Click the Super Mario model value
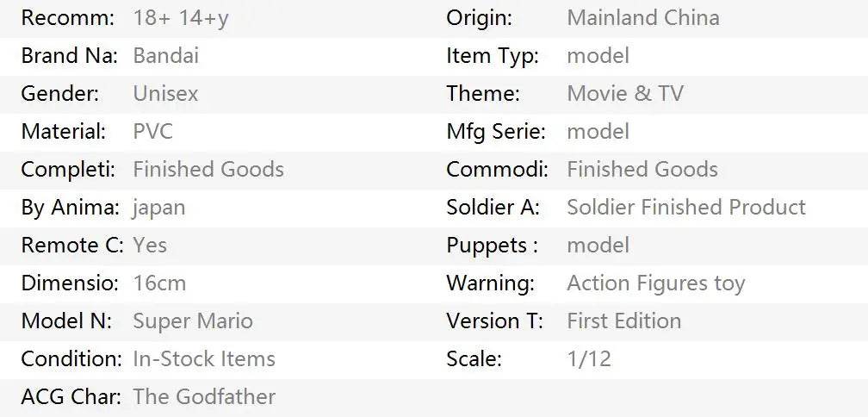Image resolution: width=868 pixels, height=417 pixels. pyautogui.click(x=192, y=321)
